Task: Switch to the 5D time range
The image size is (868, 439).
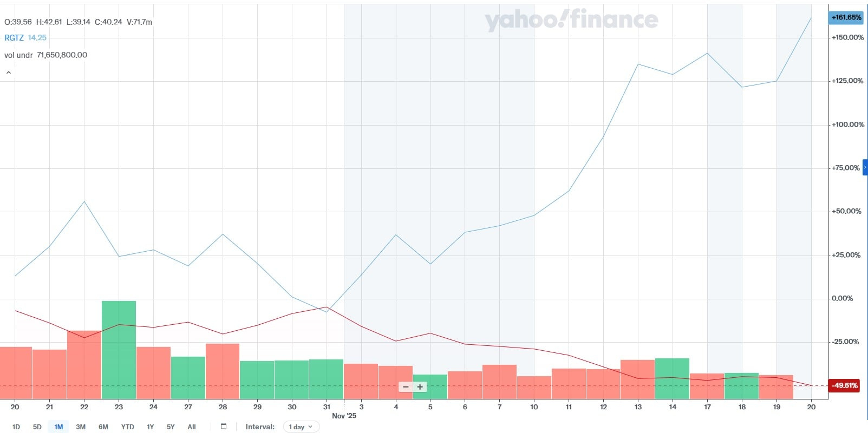Action: pos(37,427)
